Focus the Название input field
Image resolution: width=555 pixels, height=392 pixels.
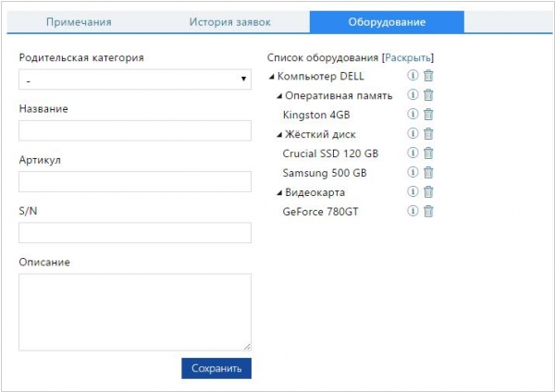[x=135, y=130]
